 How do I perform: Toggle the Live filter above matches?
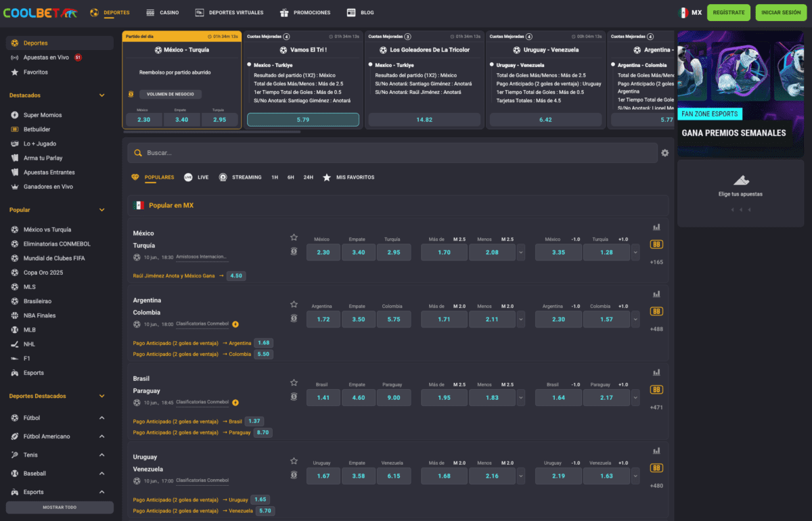pyautogui.click(x=196, y=177)
